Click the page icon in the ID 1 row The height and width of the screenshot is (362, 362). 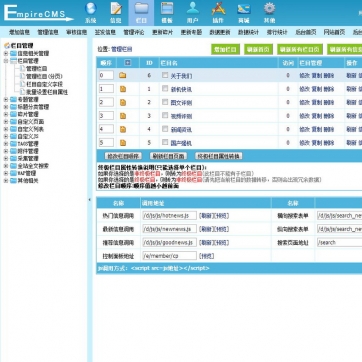[123, 89]
